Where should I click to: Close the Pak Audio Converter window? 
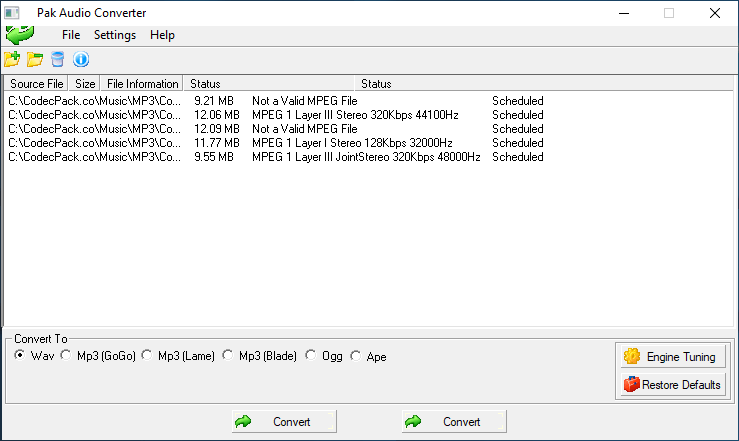(x=714, y=13)
